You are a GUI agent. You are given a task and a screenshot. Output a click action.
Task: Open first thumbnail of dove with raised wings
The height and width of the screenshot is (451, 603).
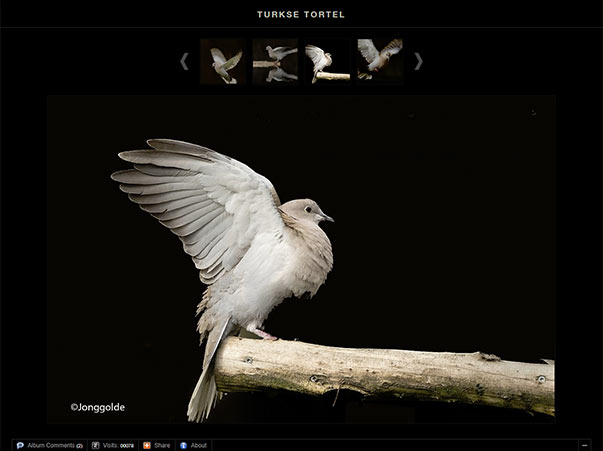point(222,61)
